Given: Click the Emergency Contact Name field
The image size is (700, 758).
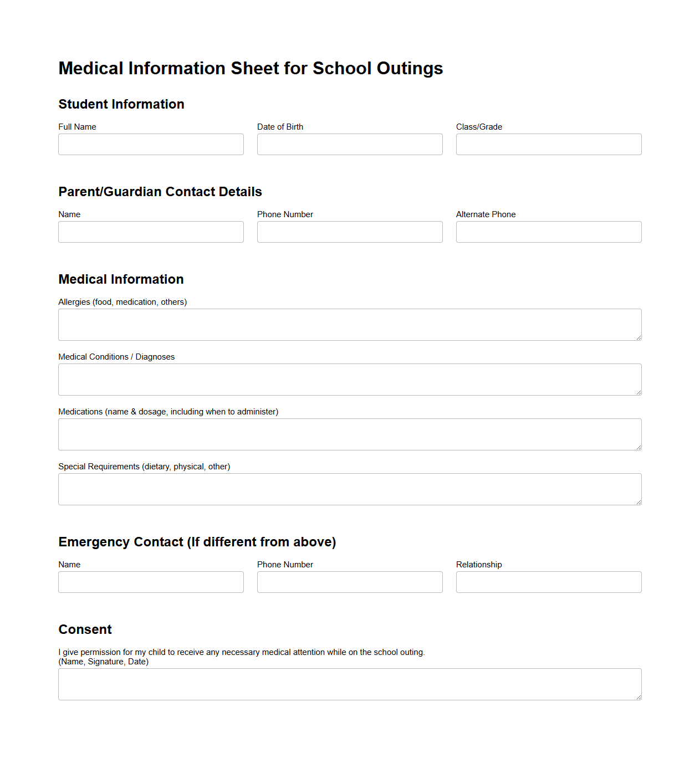Looking at the screenshot, I should (151, 582).
